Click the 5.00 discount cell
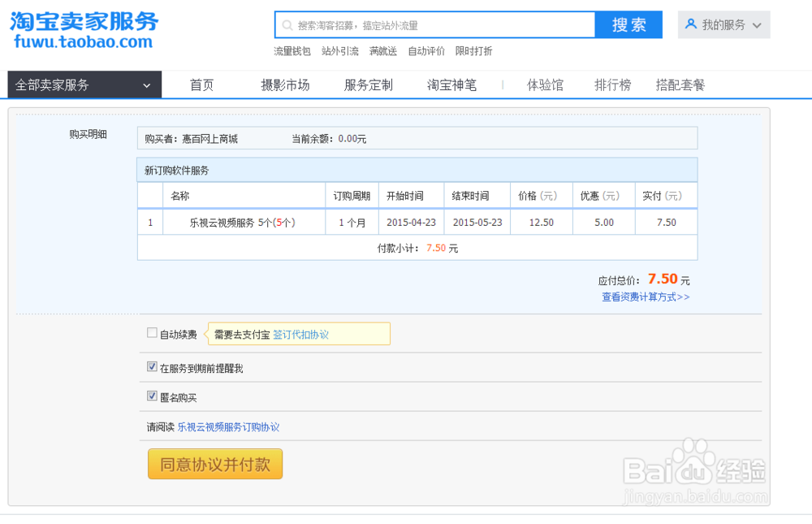The height and width of the screenshot is (524, 812). coord(604,223)
